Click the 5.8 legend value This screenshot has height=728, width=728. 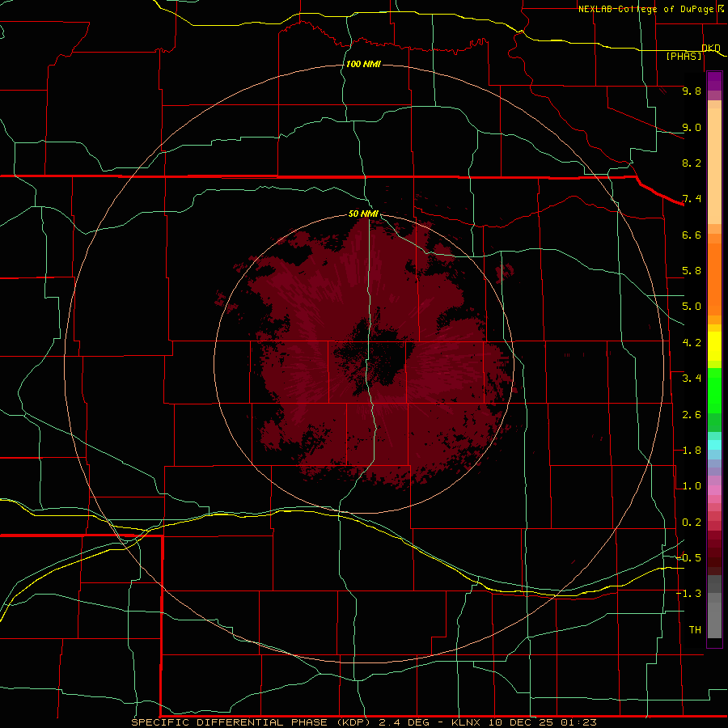pyautogui.click(x=692, y=271)
